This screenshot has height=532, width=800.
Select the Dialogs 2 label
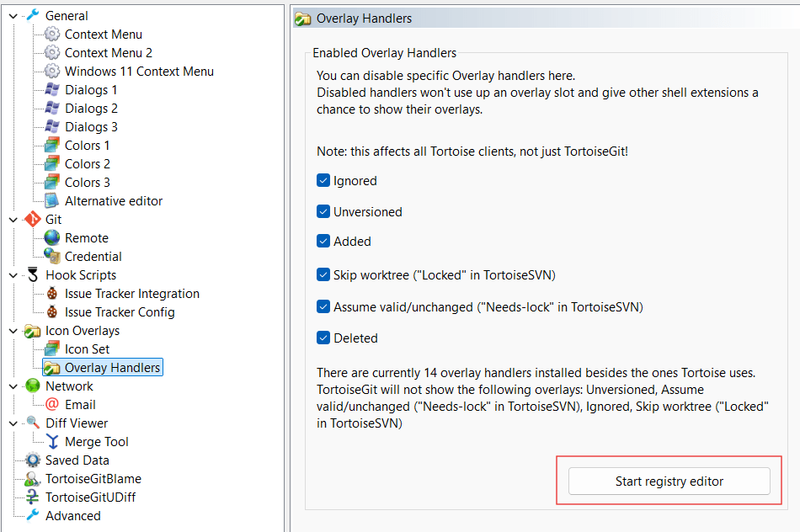(91, 108)
